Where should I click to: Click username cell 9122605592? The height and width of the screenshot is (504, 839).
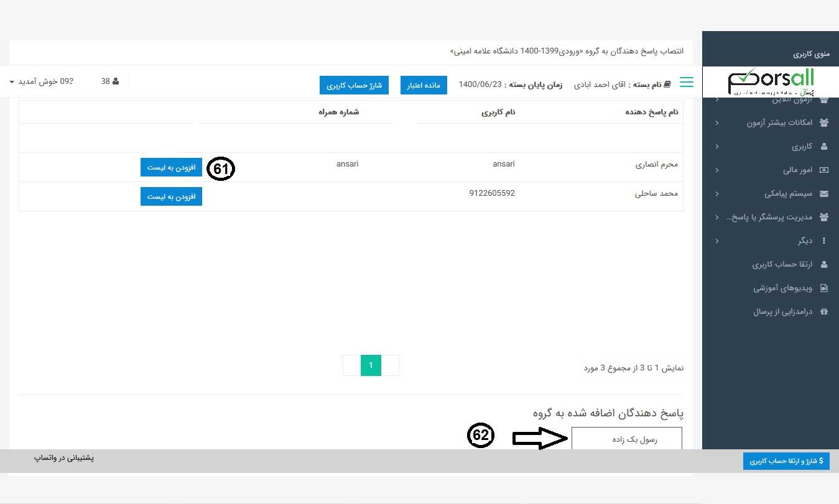coord(492,193)
